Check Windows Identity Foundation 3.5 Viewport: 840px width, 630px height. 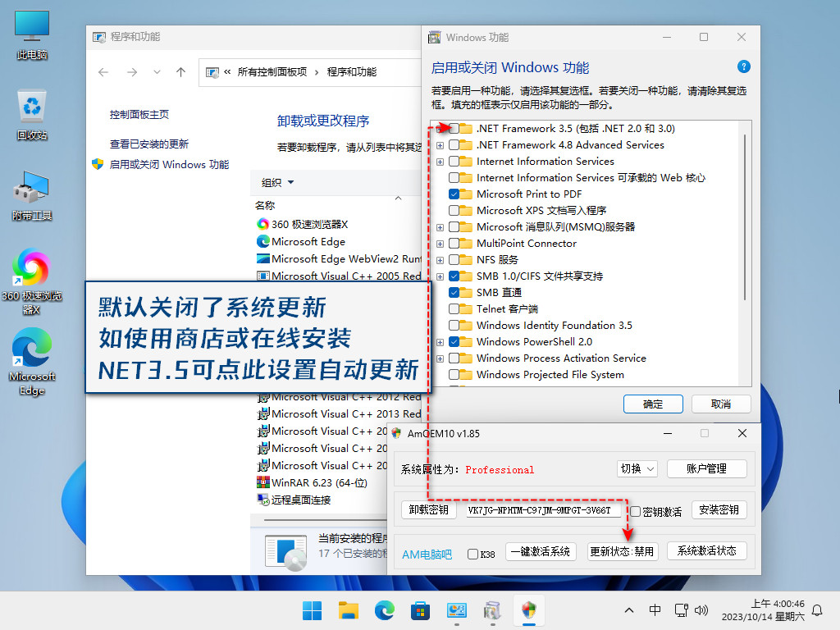tap(454, 325)
